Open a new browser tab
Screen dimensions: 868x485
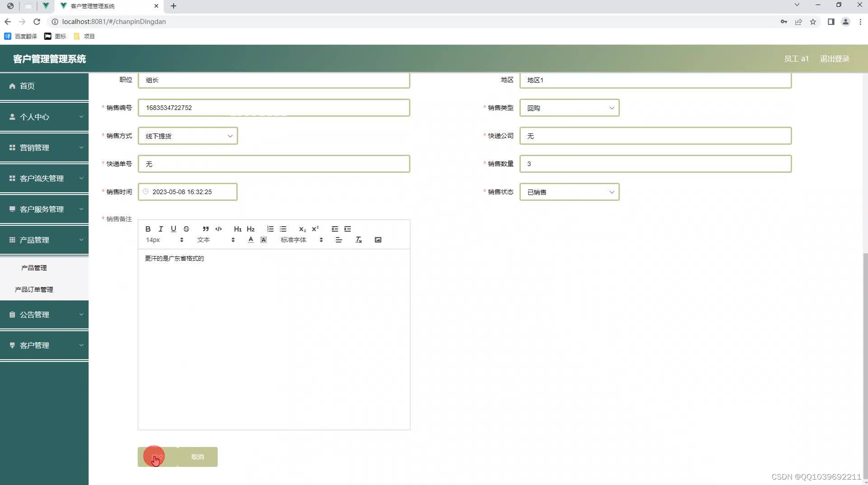(x=174, y=6)
